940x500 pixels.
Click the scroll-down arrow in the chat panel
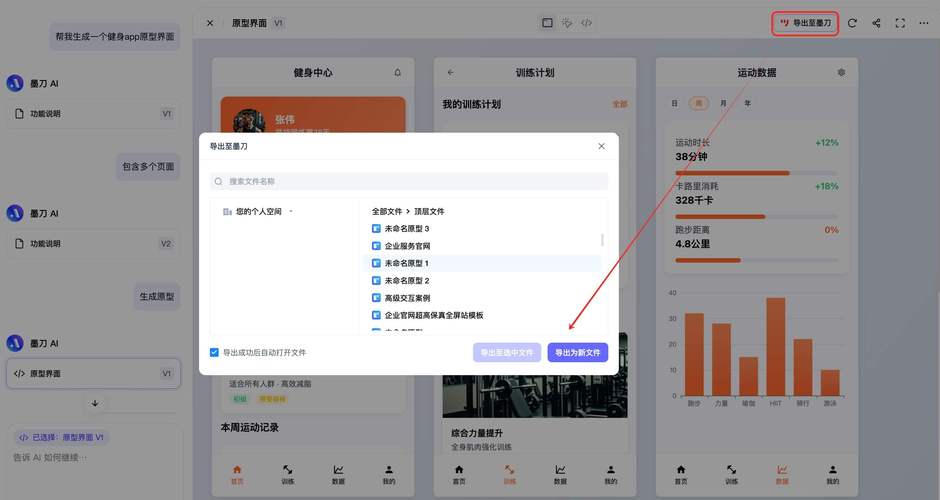pyautogui.click(x=95, y=403)
